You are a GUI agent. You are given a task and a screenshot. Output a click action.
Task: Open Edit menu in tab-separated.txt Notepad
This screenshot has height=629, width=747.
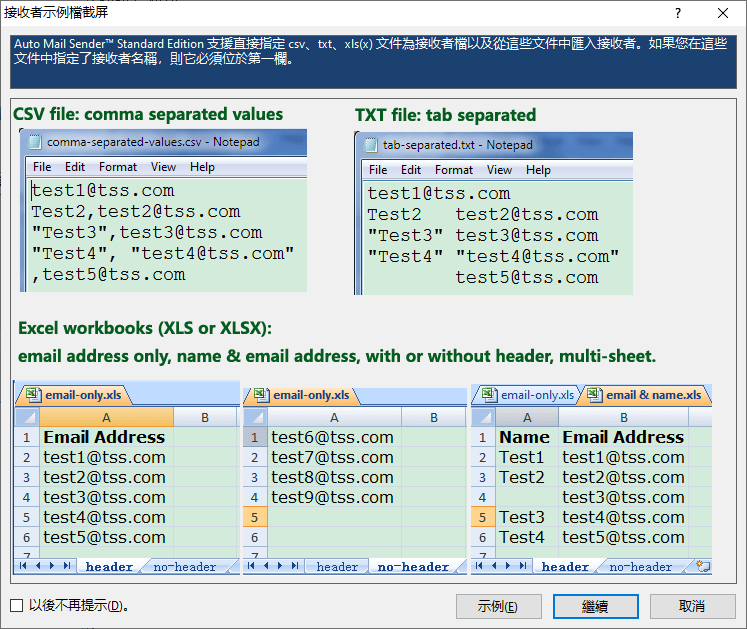pos(411,170)
